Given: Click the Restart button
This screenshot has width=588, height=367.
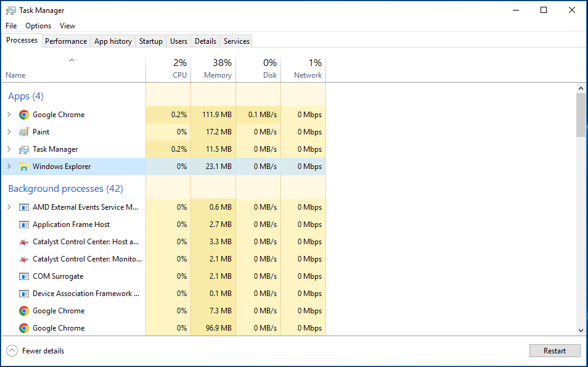Looking at the screenshot, I should (x=555, y=351).
